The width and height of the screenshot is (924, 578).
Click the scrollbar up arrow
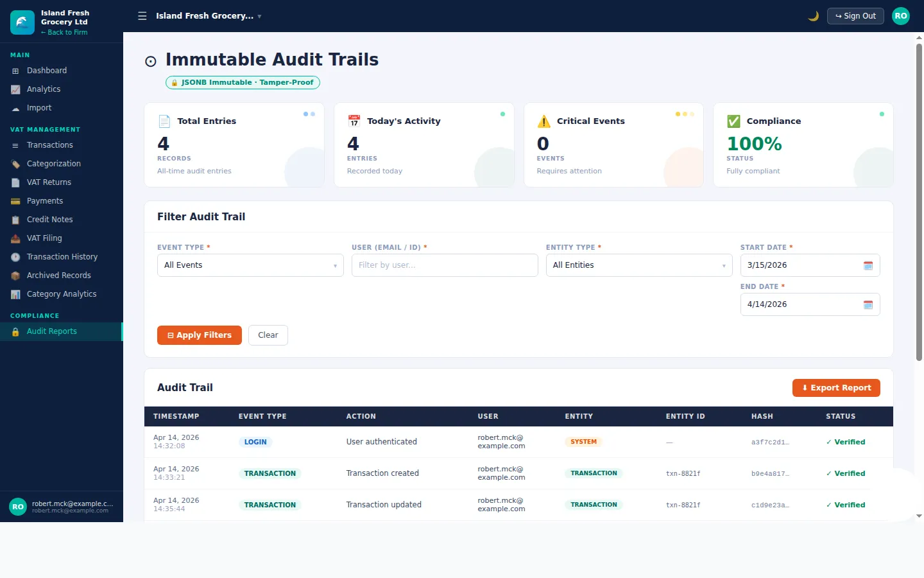(x=919, y=38)
